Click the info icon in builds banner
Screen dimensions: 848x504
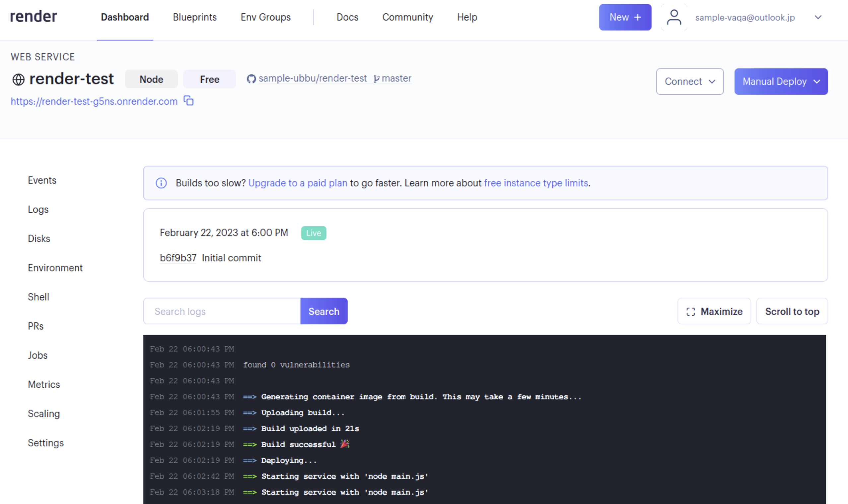point(161,183)
